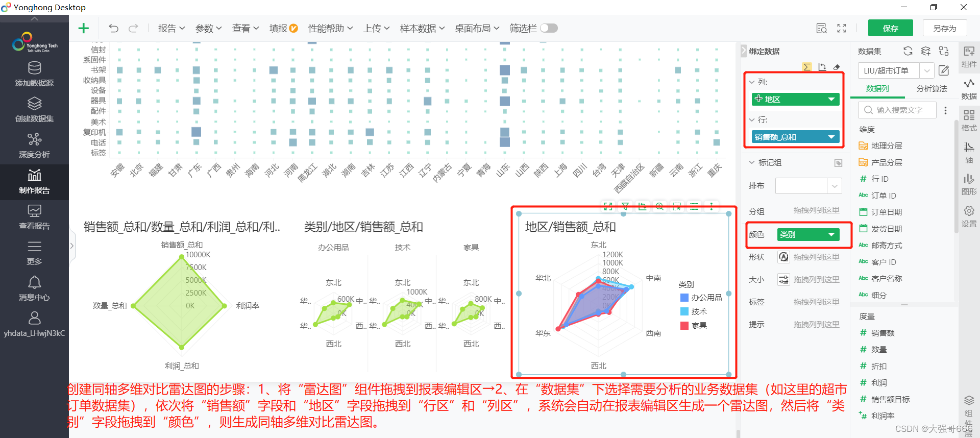The image size is (980, 438).
Task: Open 创建数据集 in the left sidebar
Action: [34, 110]
